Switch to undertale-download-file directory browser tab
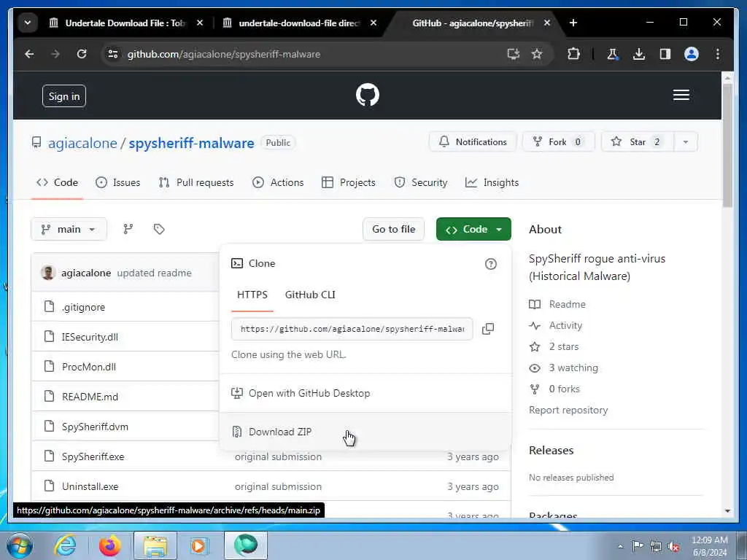The image size is (747, 560). pyautogui.click(x=299, y=23)
